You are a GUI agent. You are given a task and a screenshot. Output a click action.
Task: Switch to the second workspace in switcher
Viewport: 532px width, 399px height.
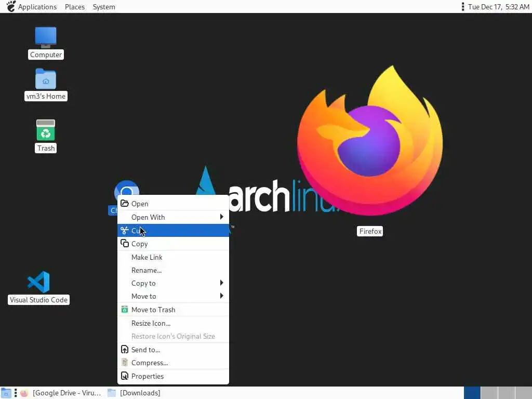pos(489,393)
